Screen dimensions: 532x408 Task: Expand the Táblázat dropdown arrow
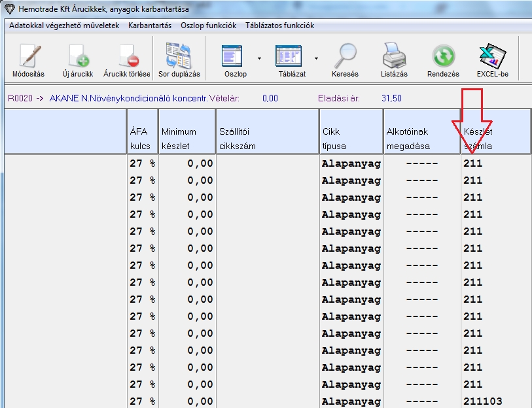pyautogui.click(x=317, y=58)
